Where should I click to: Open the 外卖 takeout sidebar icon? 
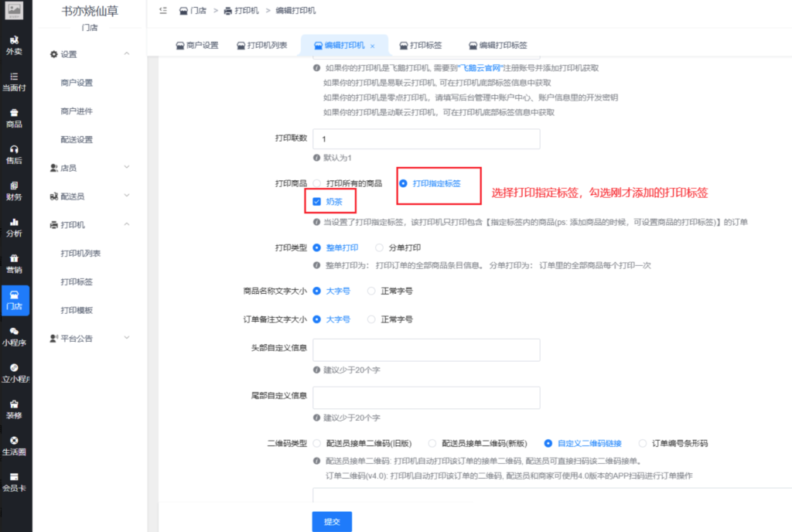(15, 45)
